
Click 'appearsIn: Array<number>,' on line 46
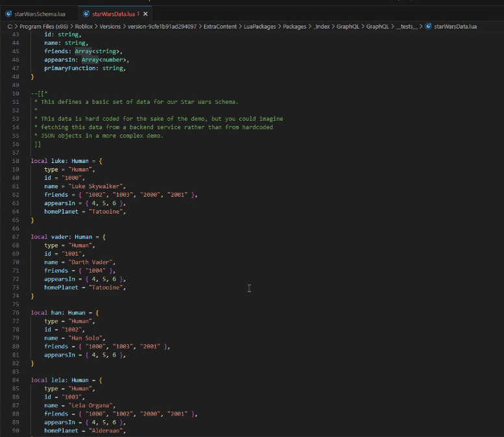tap(87, 60)
